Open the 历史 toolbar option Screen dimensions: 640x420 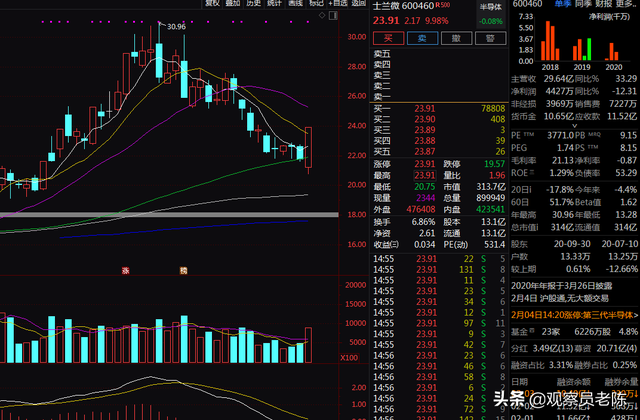click(x=253, y=3)
